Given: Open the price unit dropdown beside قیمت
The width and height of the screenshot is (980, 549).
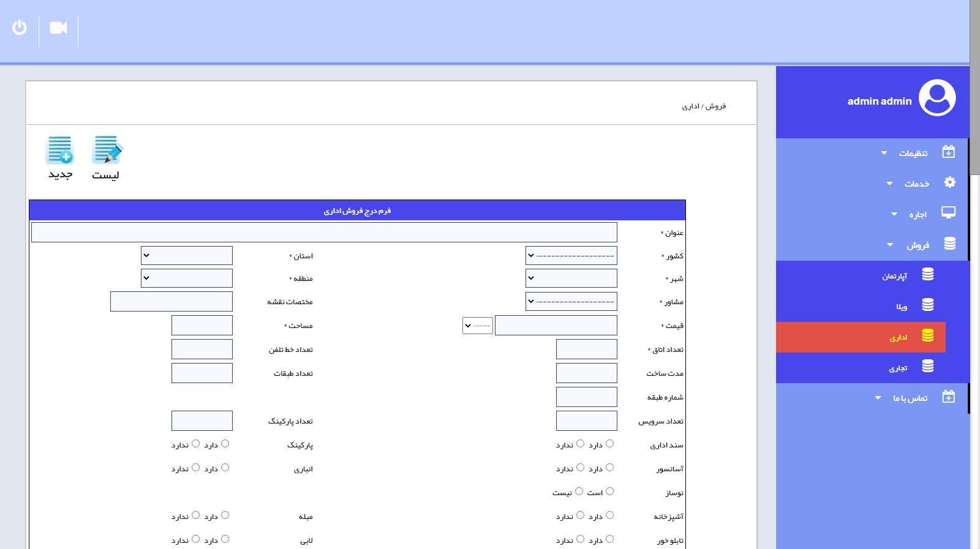Looking at the screenshot, I should [x=478, y=326].
